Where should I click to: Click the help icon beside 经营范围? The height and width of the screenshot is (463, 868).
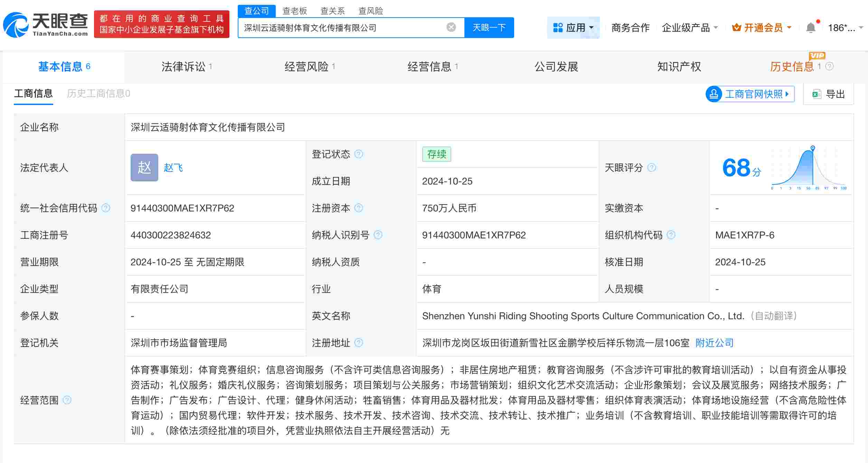[67, 400]
